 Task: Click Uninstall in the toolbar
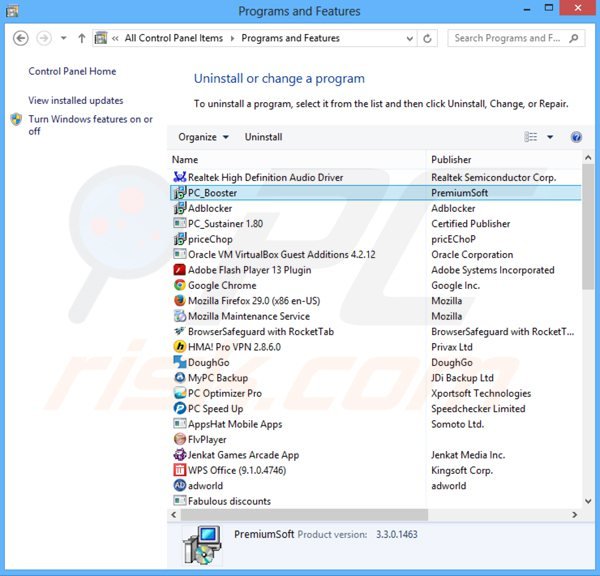(x=263, y=137)
